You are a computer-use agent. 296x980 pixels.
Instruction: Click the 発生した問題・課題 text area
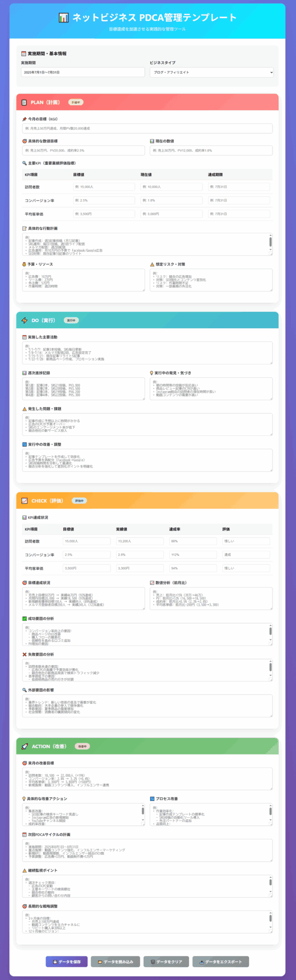[x=147, y=425]
